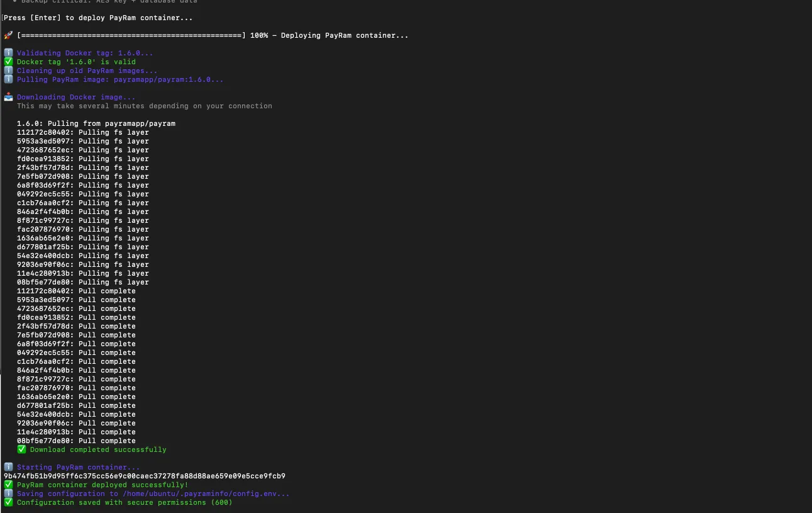This screenshot has height=513, width=812.
Task: Click green checkmark beside "Configuration saved with secure permissions"
Action: pyautogui.click(x=8, y=502)
